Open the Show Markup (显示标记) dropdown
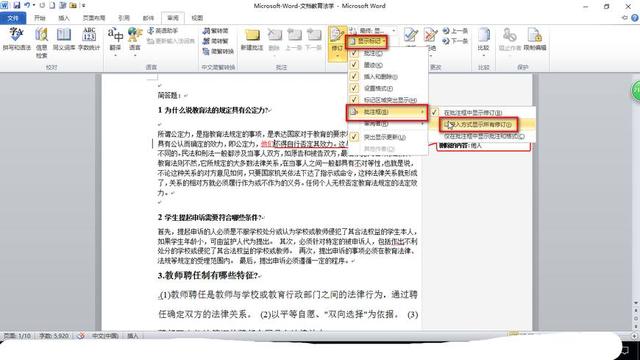 tap(367, 41)
